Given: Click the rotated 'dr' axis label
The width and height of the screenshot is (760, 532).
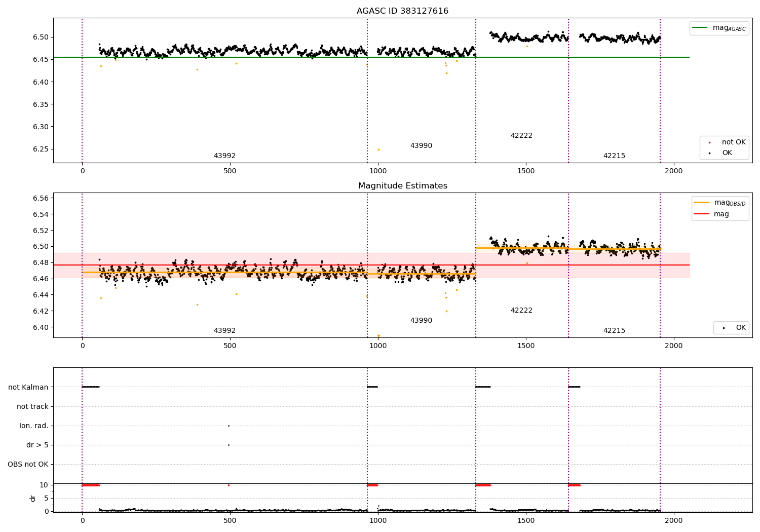Looking at the screenshot, I should [33, 499].
